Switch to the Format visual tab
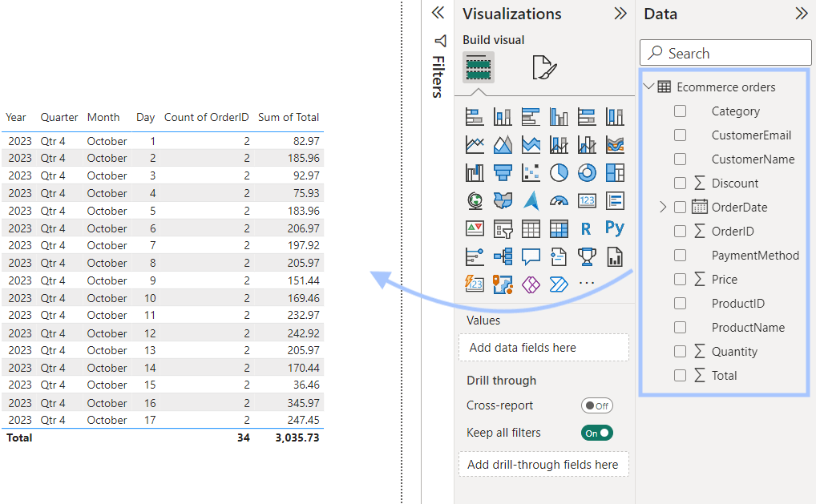Viewport: 816px width, 504px height. point(544,67)
